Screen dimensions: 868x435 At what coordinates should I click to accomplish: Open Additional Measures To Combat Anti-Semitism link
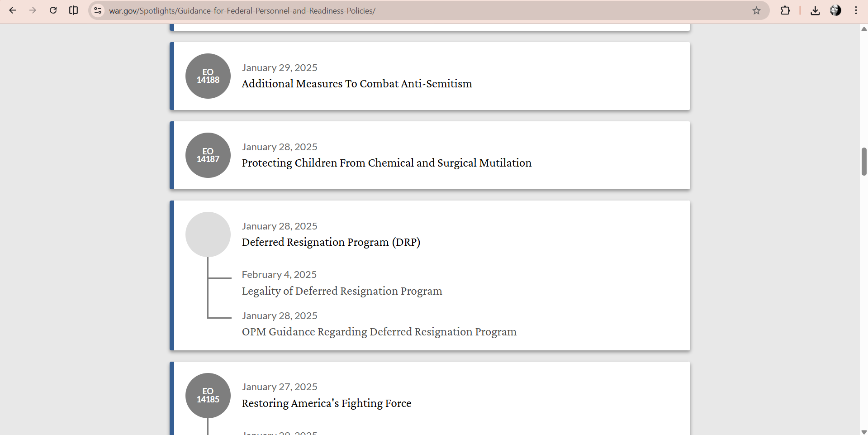point(356,84)
